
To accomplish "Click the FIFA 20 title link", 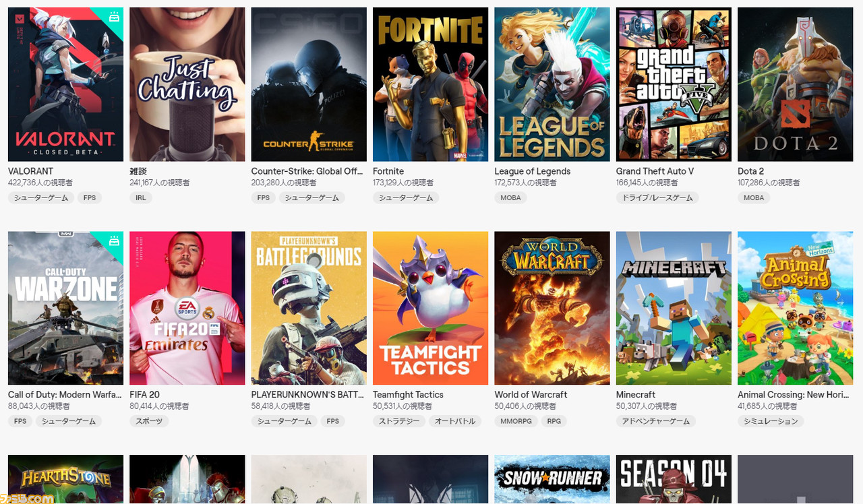I will coord(145,395).
